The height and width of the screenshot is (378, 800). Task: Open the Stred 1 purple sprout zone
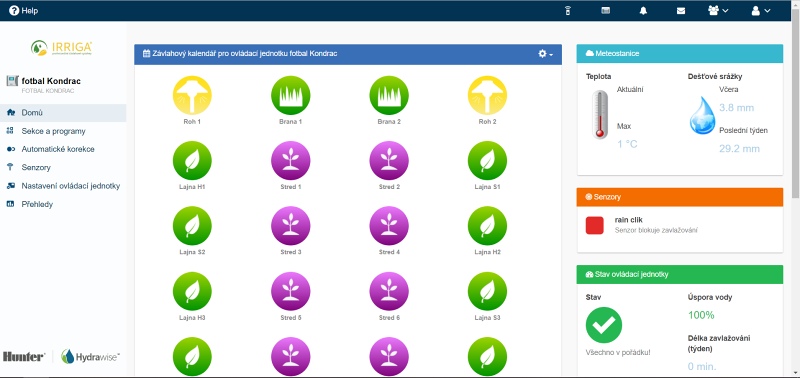290,161
